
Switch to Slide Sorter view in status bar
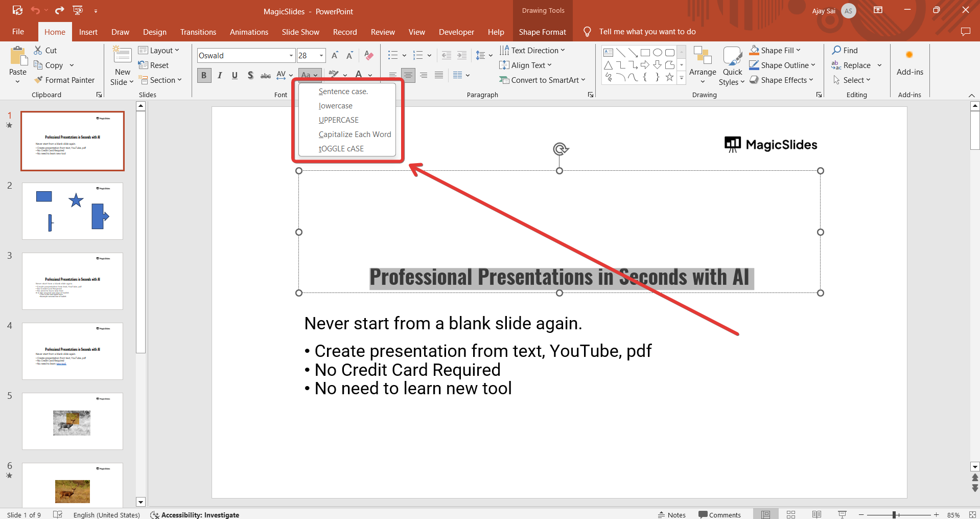[x=791, y=514]
